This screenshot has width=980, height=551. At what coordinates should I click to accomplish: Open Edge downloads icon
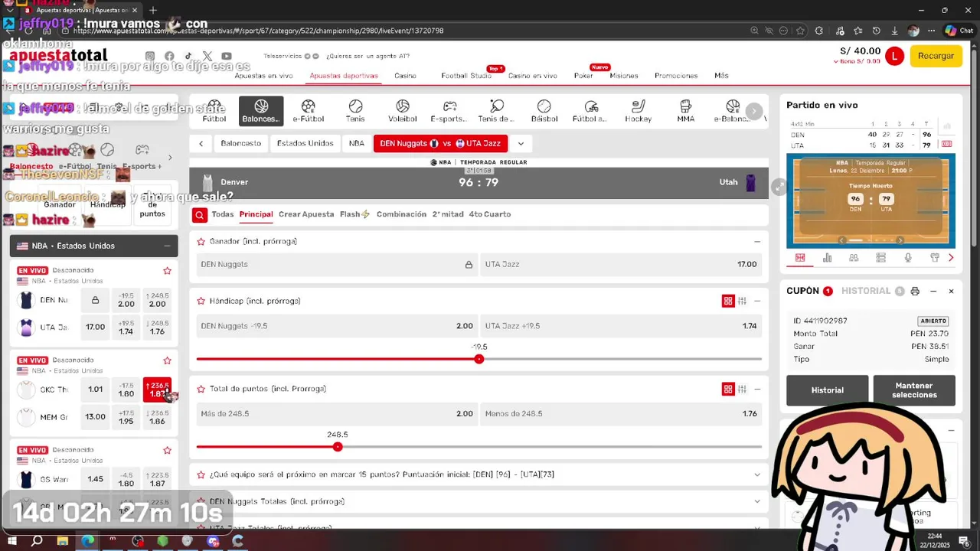894,31
